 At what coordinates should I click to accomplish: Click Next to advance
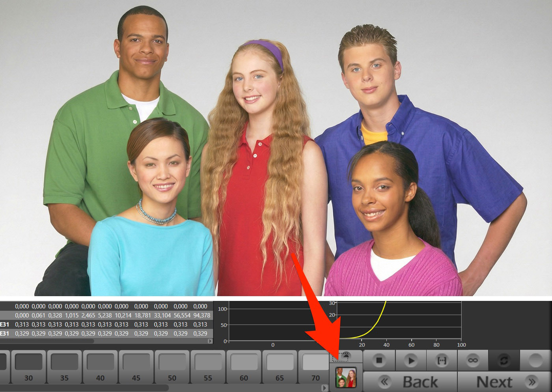pyautogui.click(x=505, y=382)
